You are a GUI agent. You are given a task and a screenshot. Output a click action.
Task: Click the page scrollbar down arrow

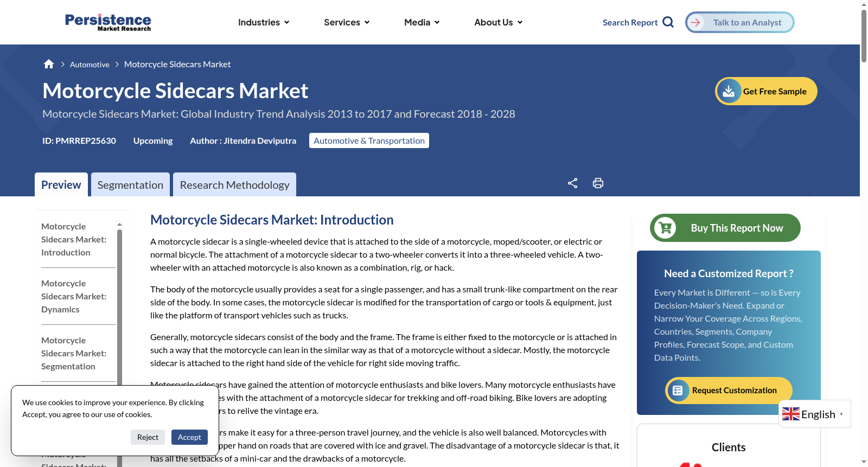tap(864, 462)
